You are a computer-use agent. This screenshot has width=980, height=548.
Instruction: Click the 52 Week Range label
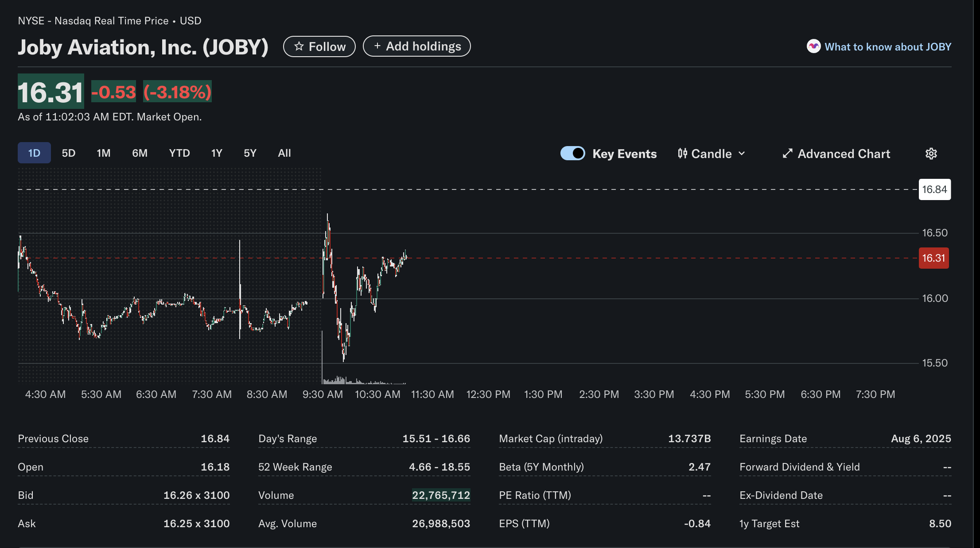(295, 467)
